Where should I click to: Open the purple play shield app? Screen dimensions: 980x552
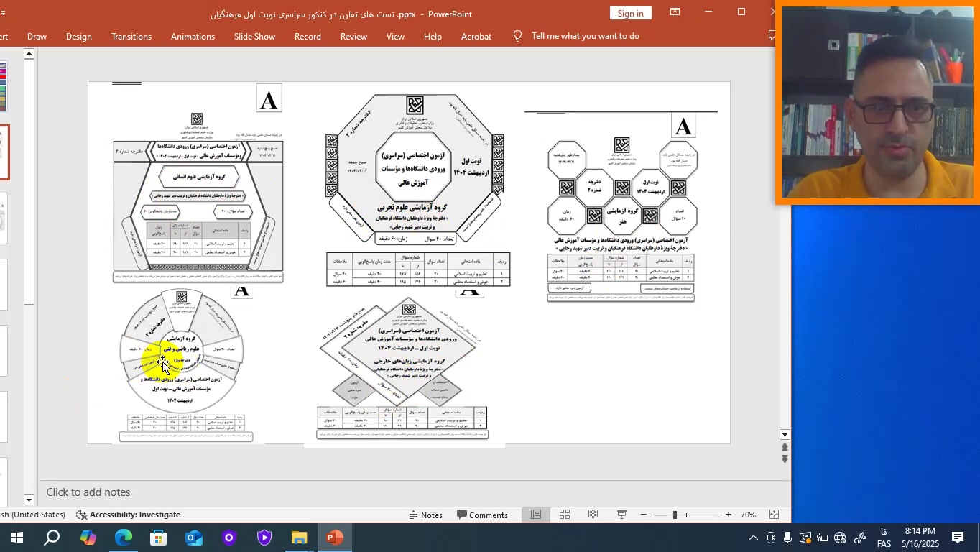click(x=264, y=538)
